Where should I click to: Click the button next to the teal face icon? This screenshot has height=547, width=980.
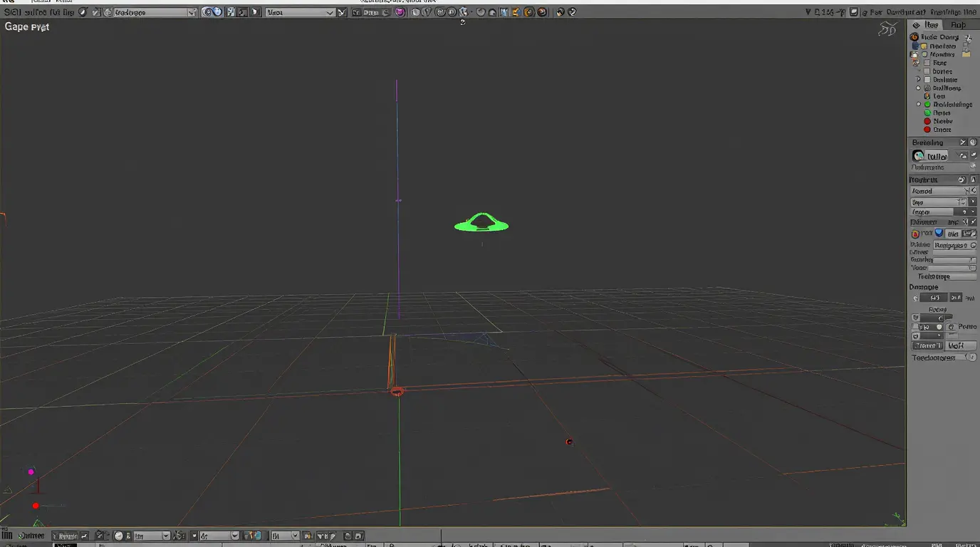click(937, 156)
